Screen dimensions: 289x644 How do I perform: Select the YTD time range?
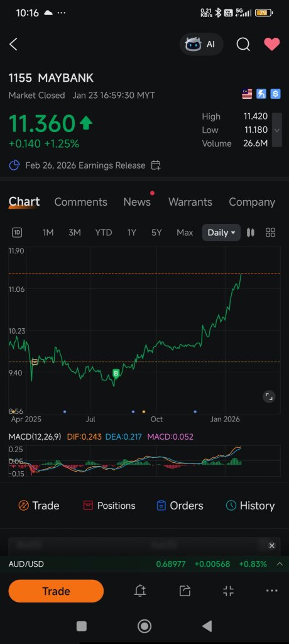point(104,233)
